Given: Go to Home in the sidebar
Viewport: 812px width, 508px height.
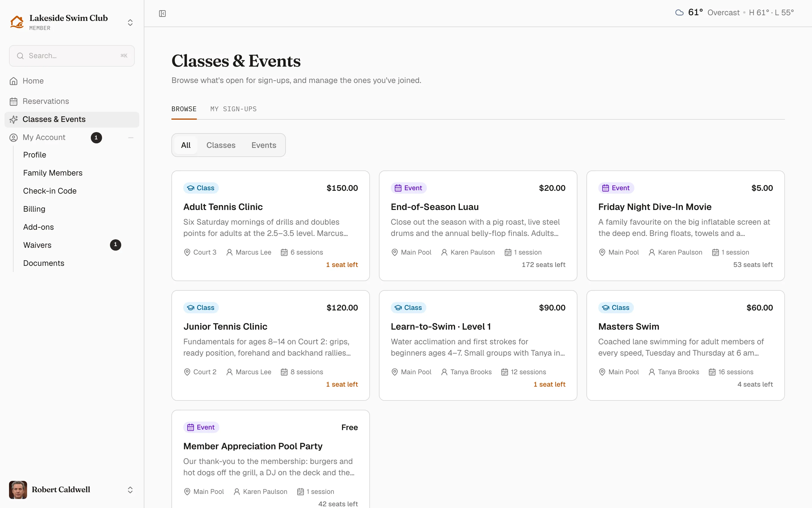Looking at the screenshot, I should pos(72,81).
